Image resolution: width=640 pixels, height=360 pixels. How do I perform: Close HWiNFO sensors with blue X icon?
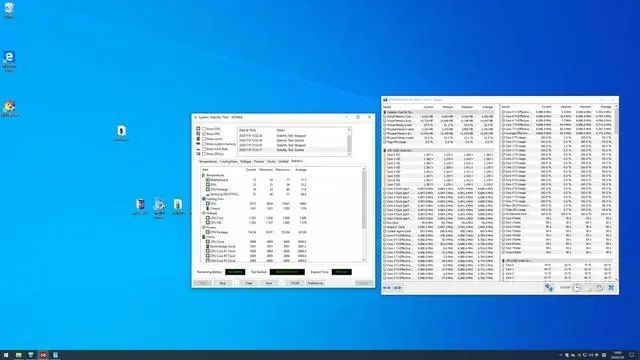pyautogui.click(x=611, y=288)
